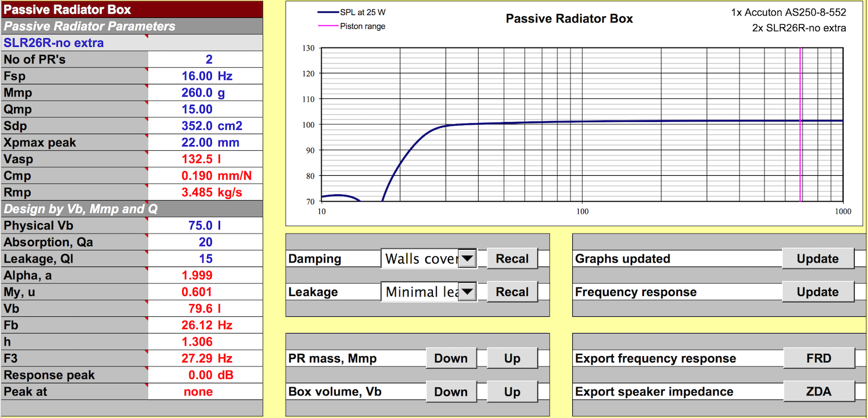Select the Fsp value 16.00 Hz
Viewport: 868px width, 418px height.
(x=205, y=76)
